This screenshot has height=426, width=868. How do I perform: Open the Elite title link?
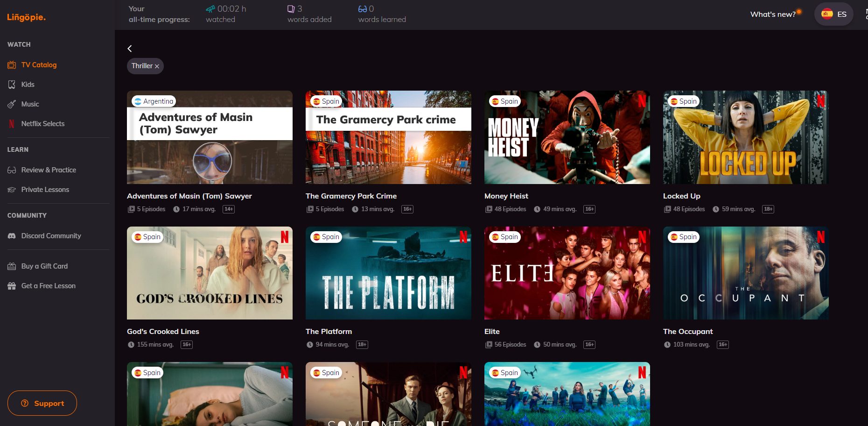point(492,331)
